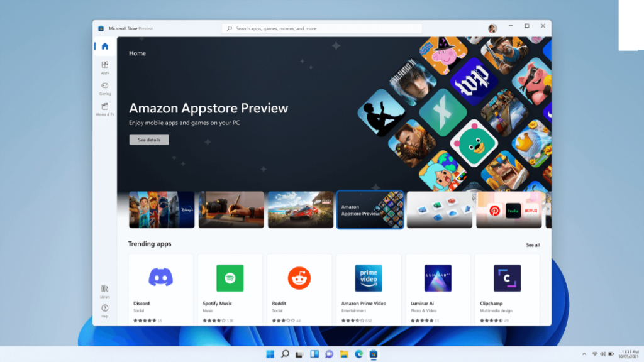Open the Home section in the sidebar
644x362 pixels.
point(104,47)
